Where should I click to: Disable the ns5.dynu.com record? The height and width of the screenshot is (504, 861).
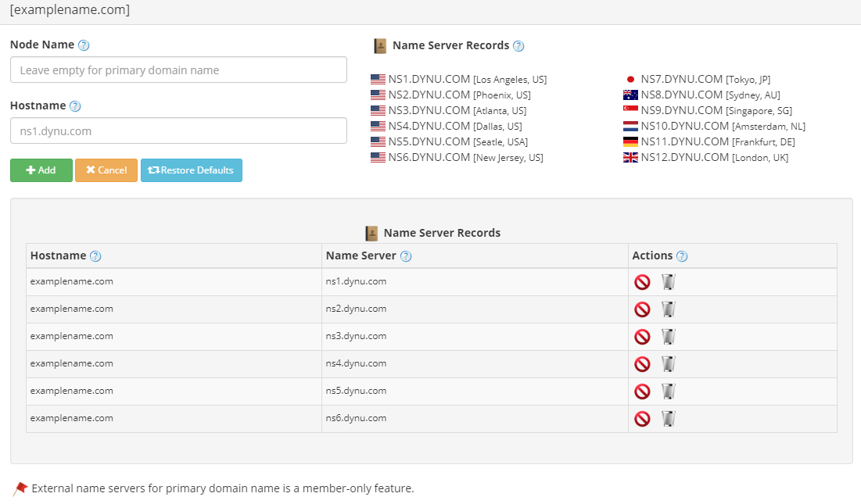642,391
